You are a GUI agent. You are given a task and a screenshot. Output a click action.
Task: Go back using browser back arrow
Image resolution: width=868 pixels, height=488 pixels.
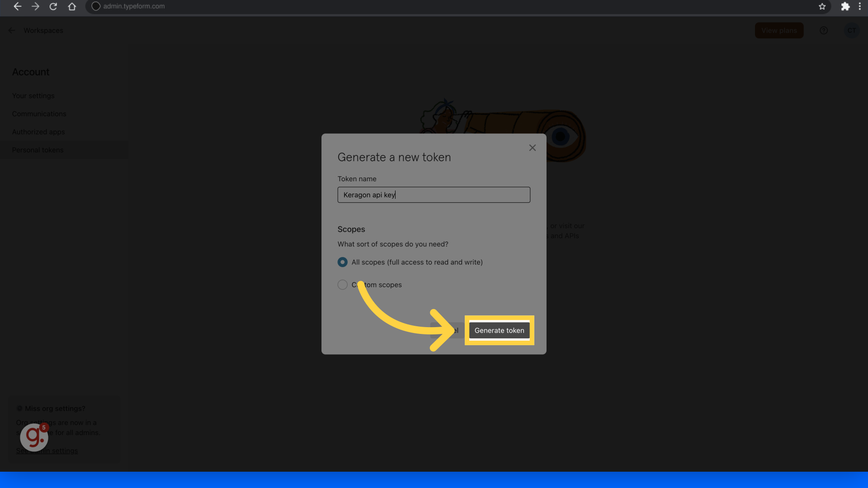pyautogui.click(x=17, y=6)
